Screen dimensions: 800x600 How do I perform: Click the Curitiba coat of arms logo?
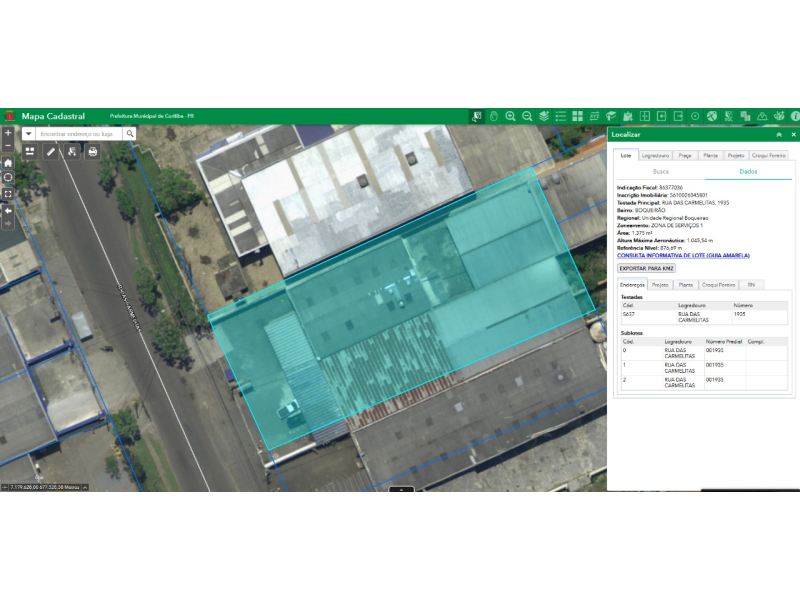pyautogui.click(x=9, y=116)
